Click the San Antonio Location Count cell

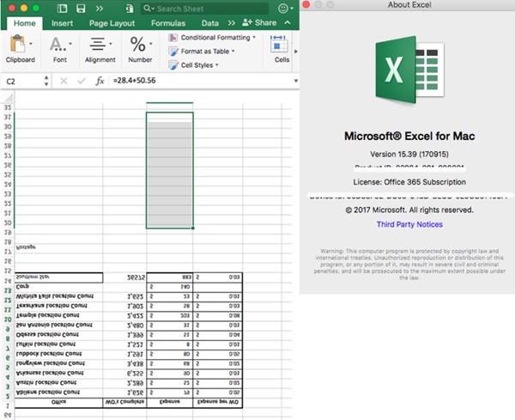point(58,325)
